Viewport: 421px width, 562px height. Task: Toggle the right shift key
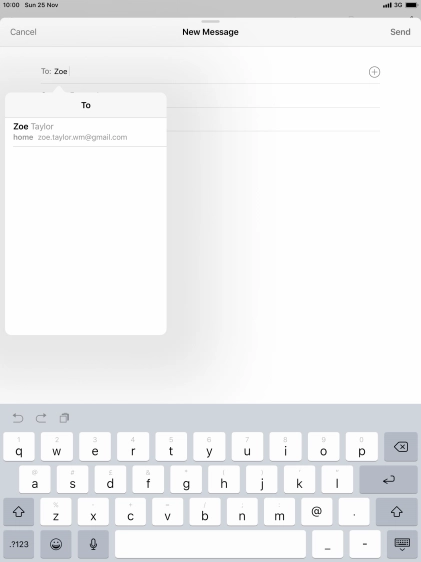(x=396, y=512)
